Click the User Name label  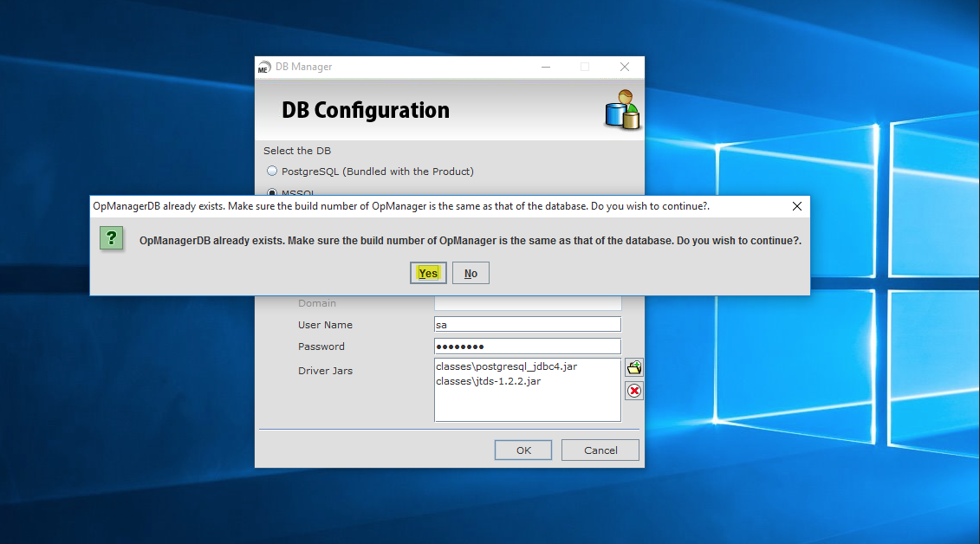[x=325, y=325]
